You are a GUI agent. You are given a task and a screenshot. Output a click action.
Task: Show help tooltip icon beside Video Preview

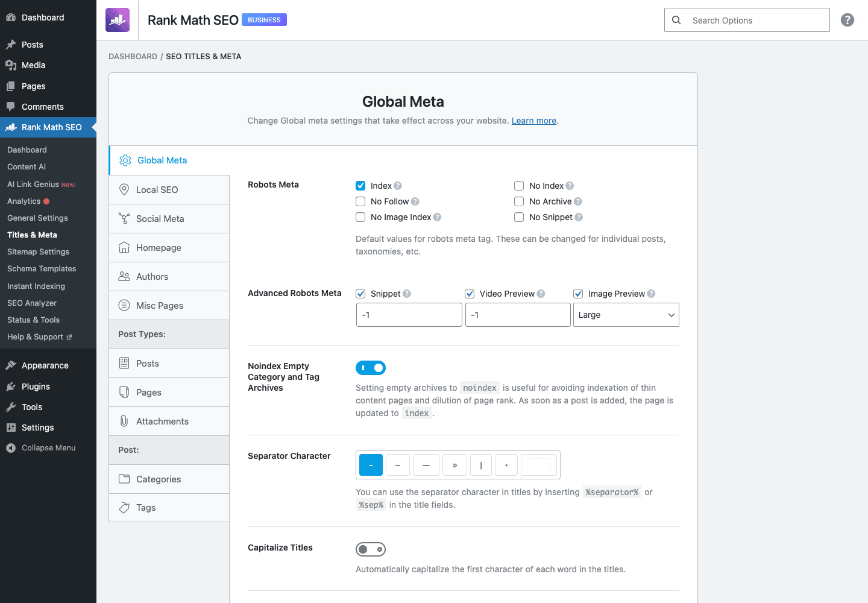541,294
